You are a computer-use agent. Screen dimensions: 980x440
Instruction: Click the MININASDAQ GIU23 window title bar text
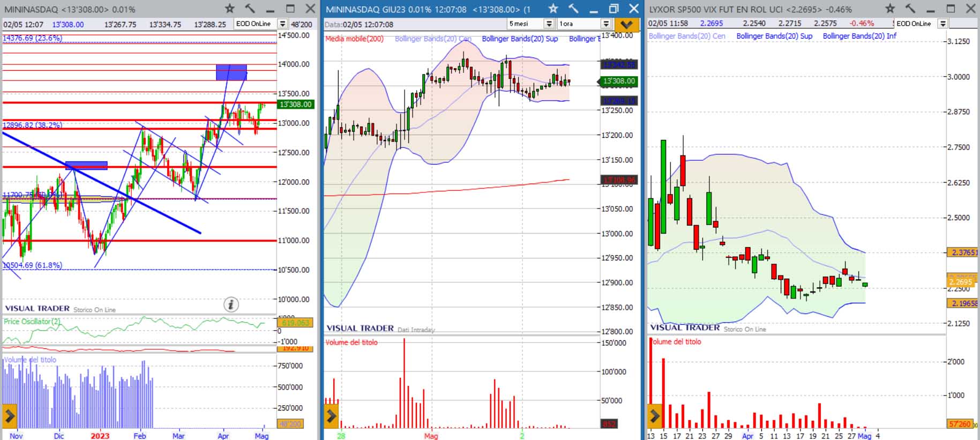(428, 9)
